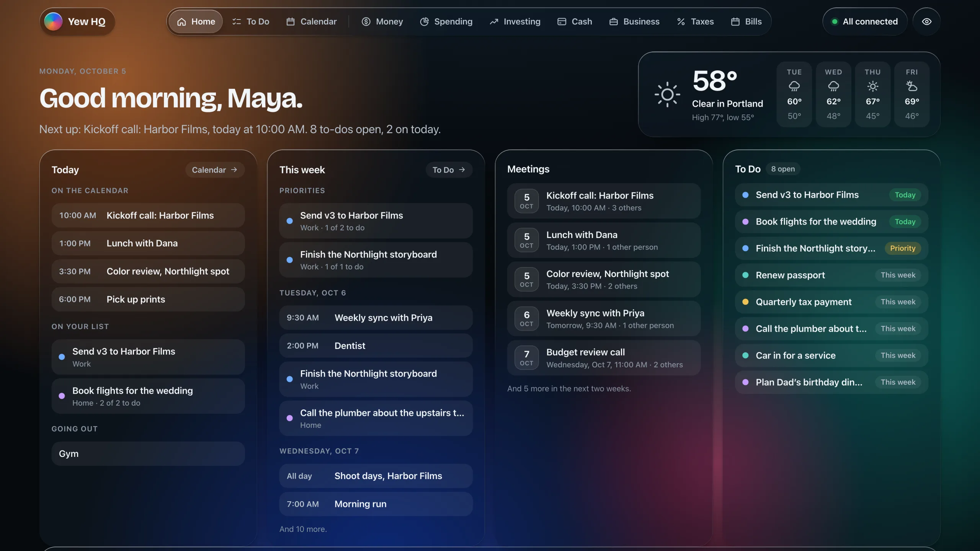Click Wednesday's rain cloud forecast icon

833,86
